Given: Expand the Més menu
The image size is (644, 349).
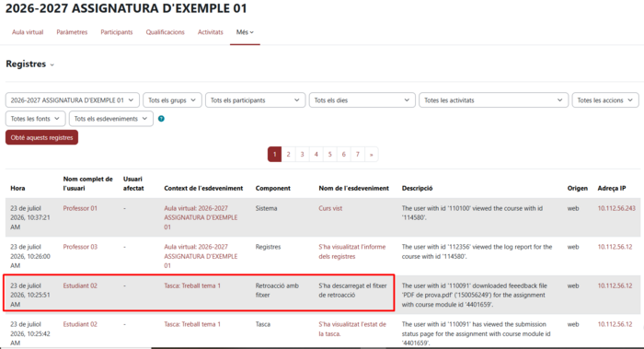Looking at the screenshot, I should click(x=245, y=32).
